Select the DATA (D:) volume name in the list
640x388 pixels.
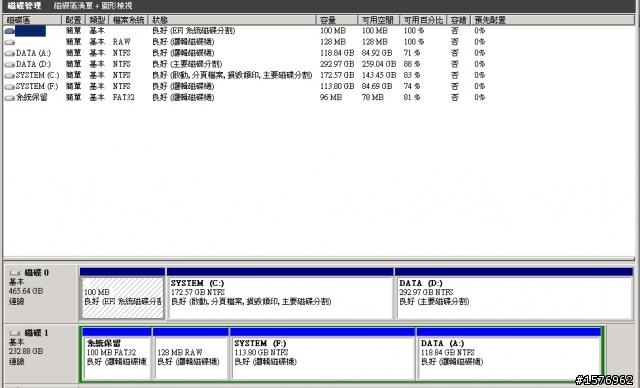tap(33, 64)
